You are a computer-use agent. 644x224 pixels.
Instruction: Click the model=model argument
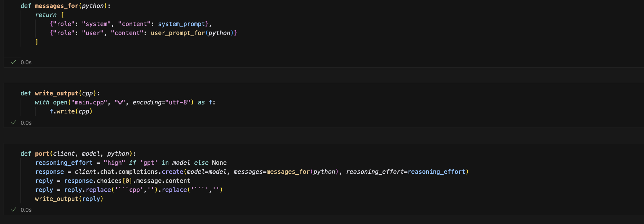click(x=207, y=172)
